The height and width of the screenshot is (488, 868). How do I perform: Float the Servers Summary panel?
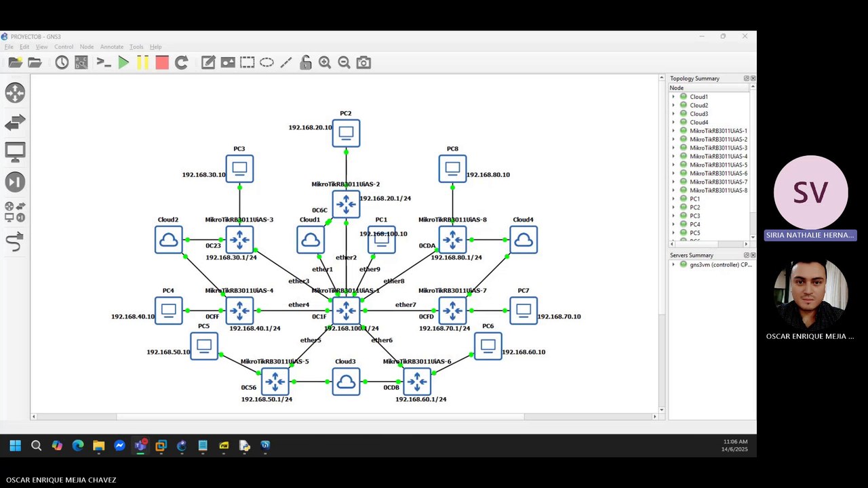click(x=747, y=256)
